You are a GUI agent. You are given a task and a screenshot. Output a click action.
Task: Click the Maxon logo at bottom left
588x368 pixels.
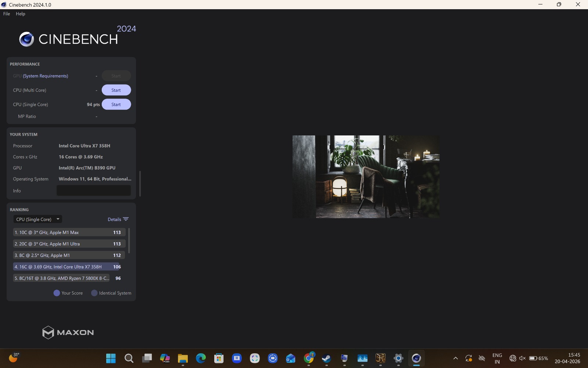pyautogui.click(x=68, y=332)
